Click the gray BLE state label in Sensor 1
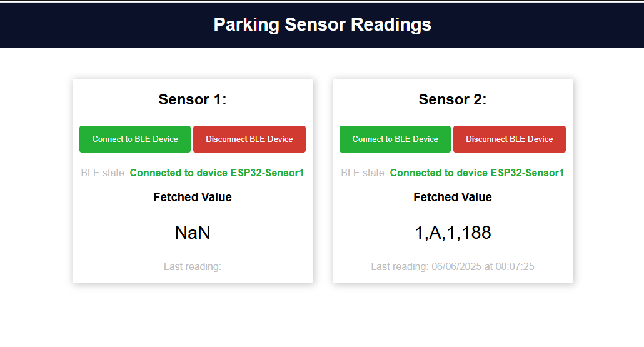 (x=104, y=173)
